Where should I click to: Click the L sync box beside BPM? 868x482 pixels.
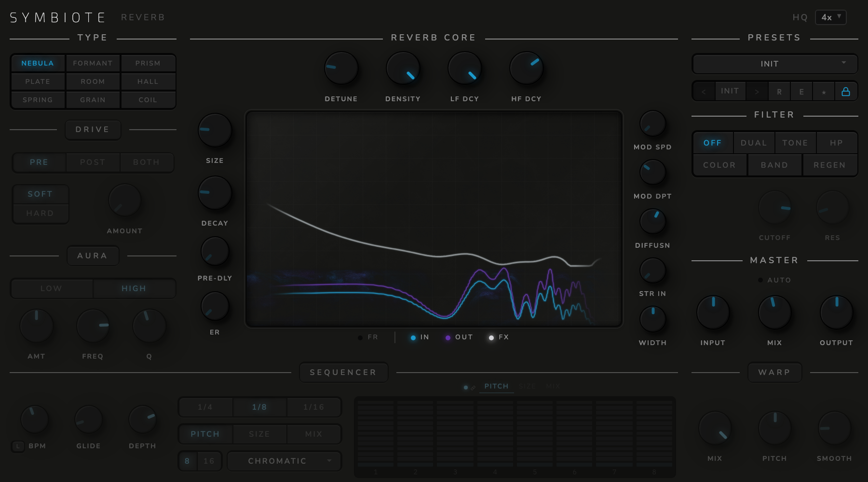pos(18,446)
